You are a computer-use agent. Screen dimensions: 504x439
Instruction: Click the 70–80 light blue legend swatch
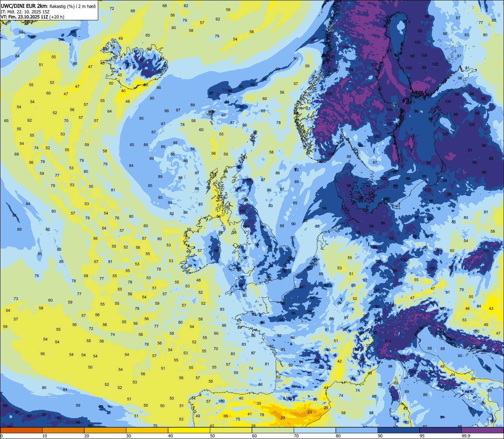pyautogui.click(x=315, y=430)
